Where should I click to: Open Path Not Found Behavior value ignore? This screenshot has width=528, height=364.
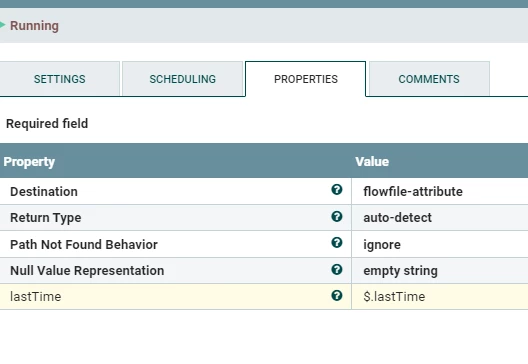[440, 244]
